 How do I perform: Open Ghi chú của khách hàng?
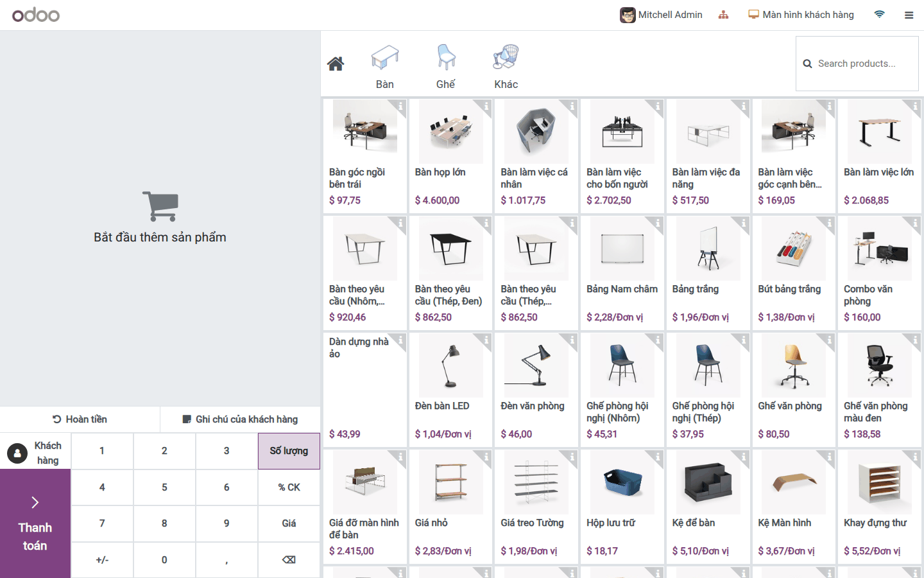(240, 419)
